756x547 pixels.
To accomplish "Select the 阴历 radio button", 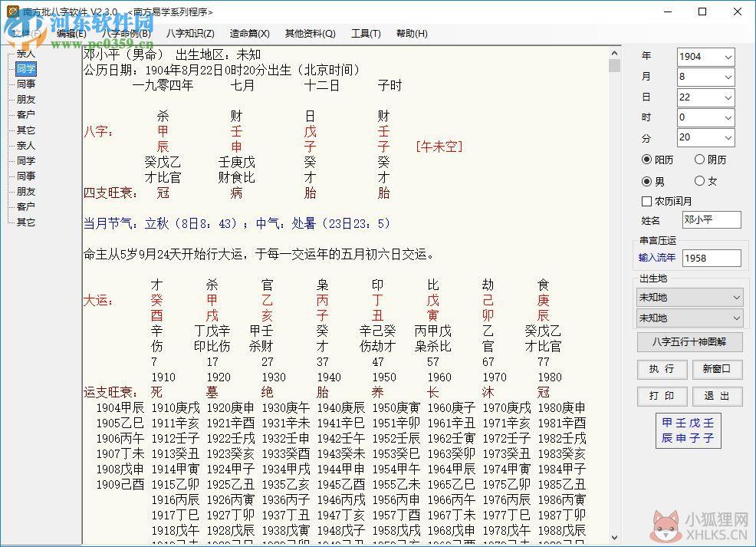I will click(710, 160).
